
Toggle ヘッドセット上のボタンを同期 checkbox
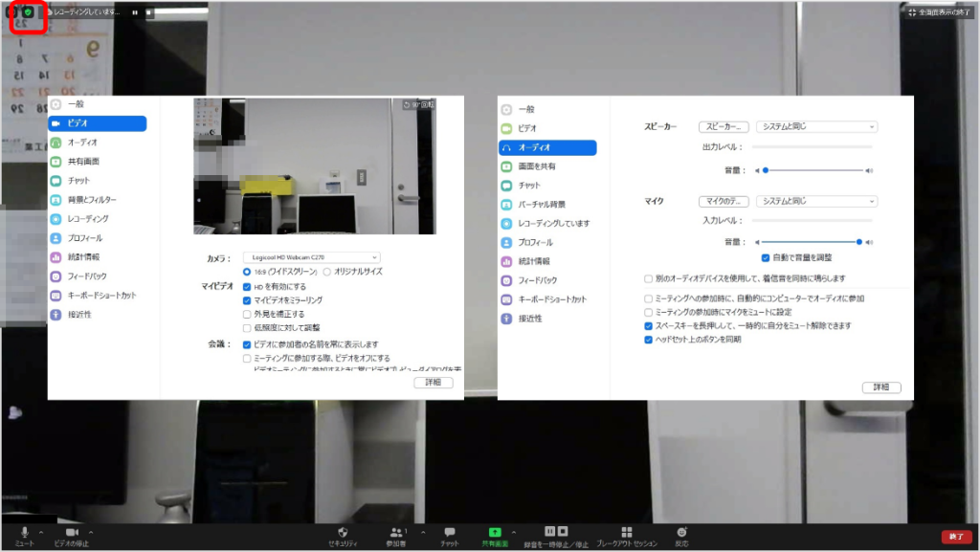(x=648, y=340)
